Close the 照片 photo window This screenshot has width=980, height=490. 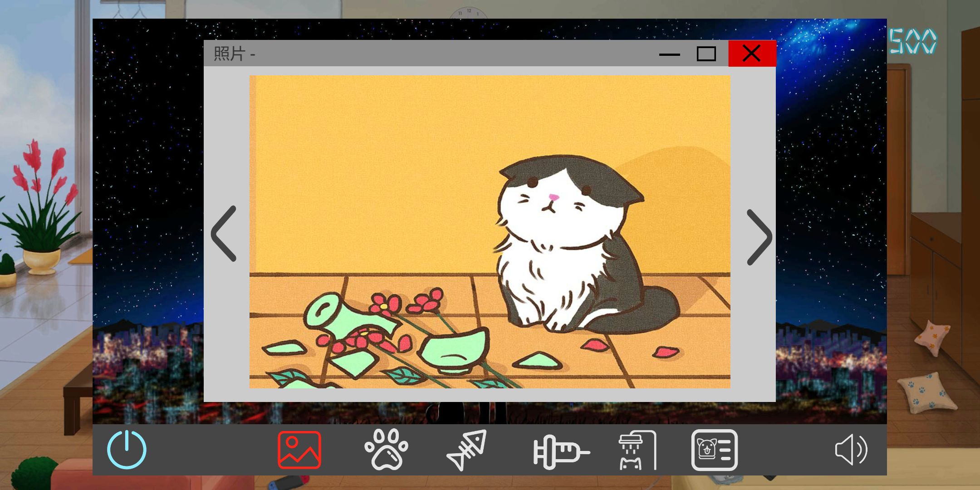[752, 54]
